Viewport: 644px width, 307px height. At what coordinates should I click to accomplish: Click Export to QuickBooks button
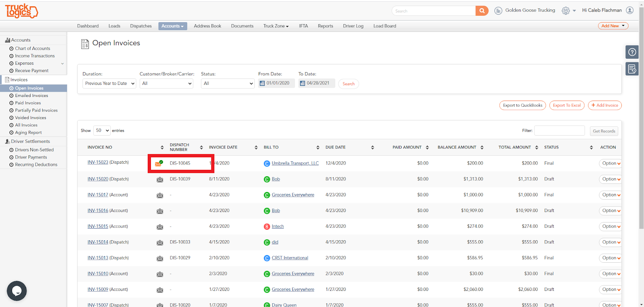[522, 105]
